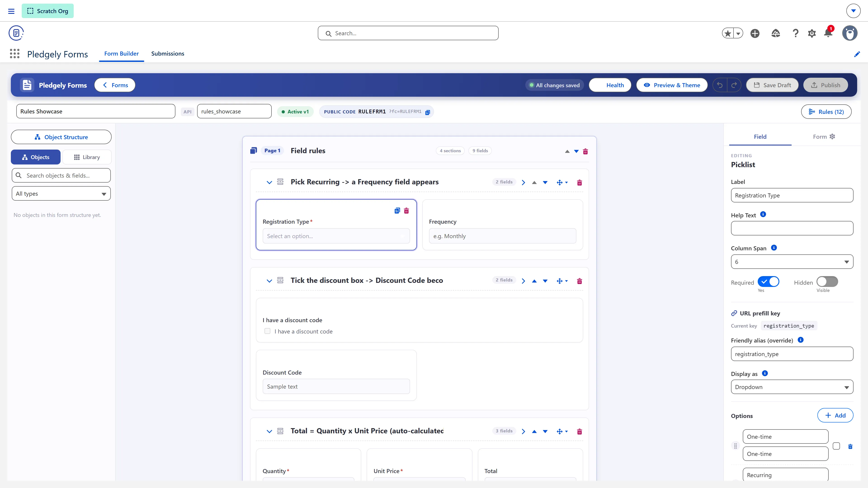Toggle the Hidden switch on

point(827,282)
